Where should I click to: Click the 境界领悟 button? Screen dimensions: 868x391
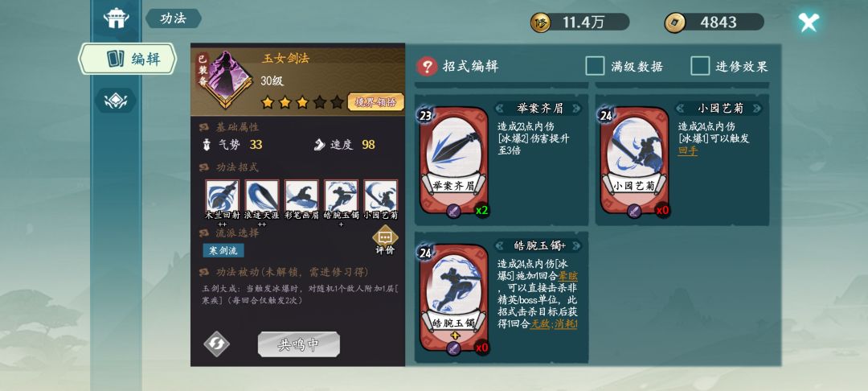click(x=376, y=102)
